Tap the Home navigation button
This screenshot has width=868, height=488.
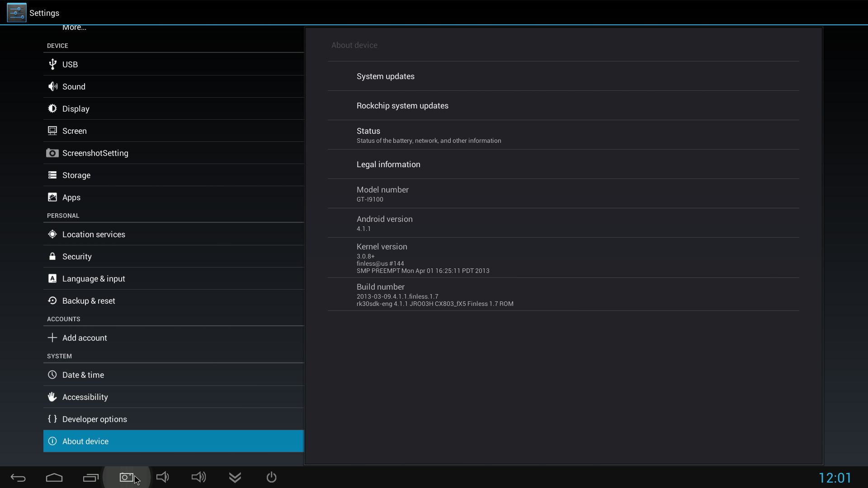pos(54,478)
